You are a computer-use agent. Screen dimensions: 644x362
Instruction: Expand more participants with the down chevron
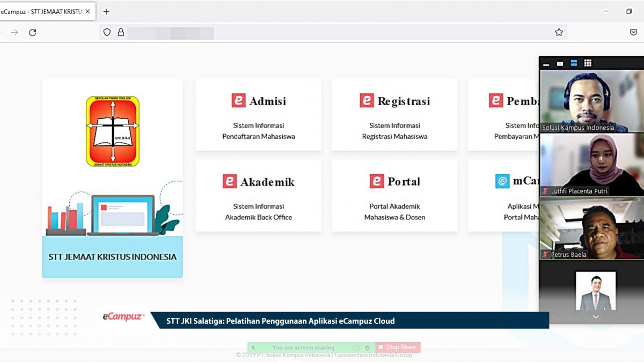tap(595, 317)
